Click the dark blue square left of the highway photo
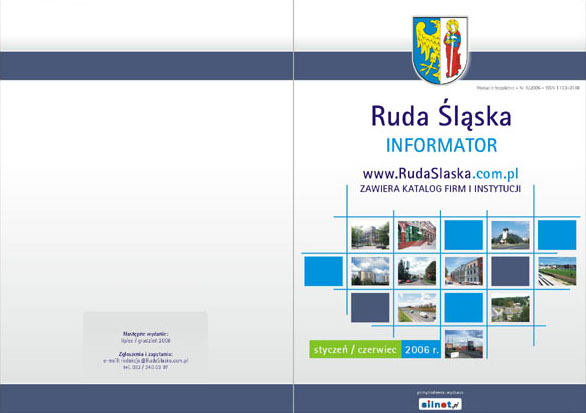This screenshot has width=586, height=413. coord(370,308)
